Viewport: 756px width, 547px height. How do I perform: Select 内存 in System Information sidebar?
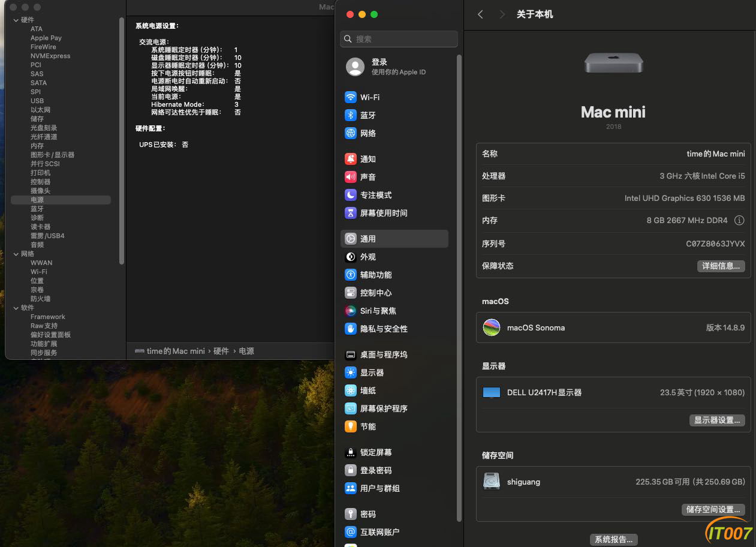click(x=37, y=146)
